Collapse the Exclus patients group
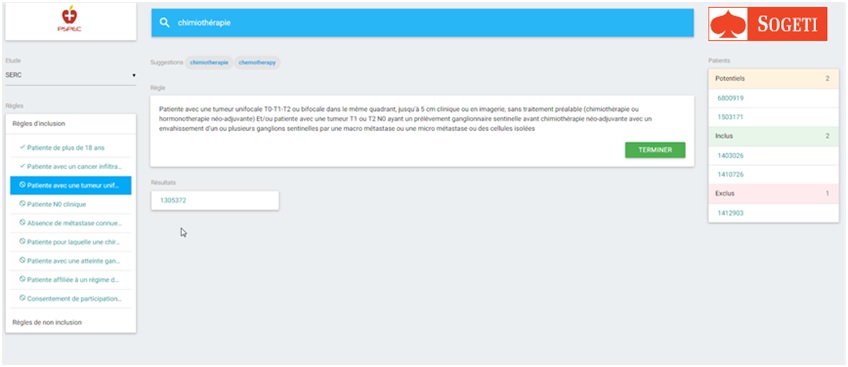Image resolution: width=848 pixels, height=367 pixels. point(773,193)
